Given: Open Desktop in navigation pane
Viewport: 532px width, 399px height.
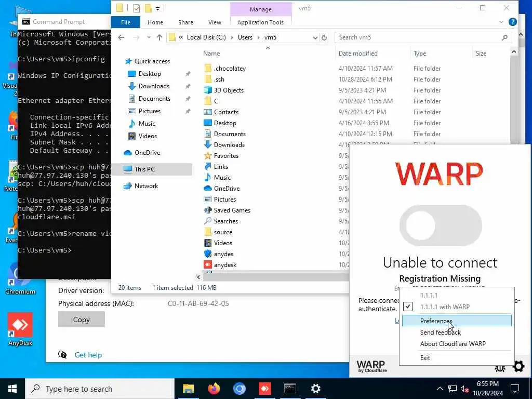Looking at the screenshot, I should [x=150, y=74].
